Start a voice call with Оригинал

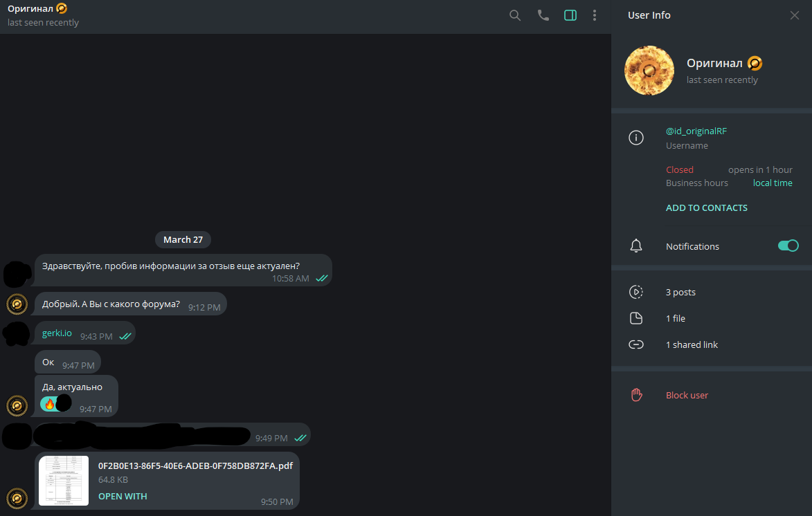pos(543,15)
